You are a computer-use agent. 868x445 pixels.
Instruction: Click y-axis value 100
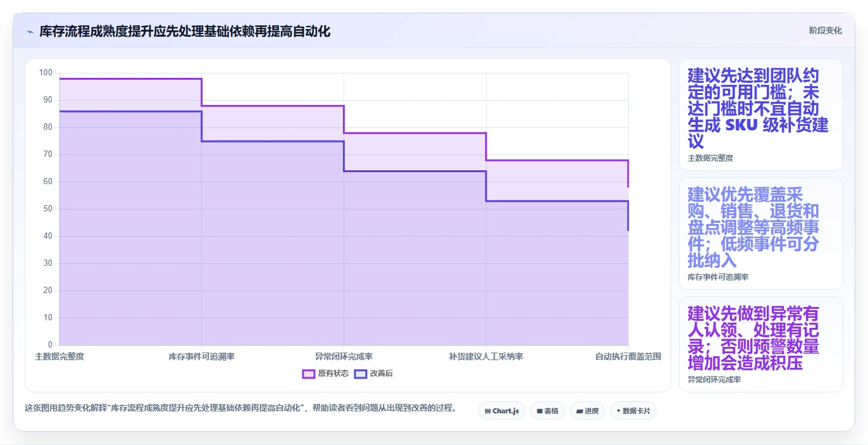coord(46,73)
